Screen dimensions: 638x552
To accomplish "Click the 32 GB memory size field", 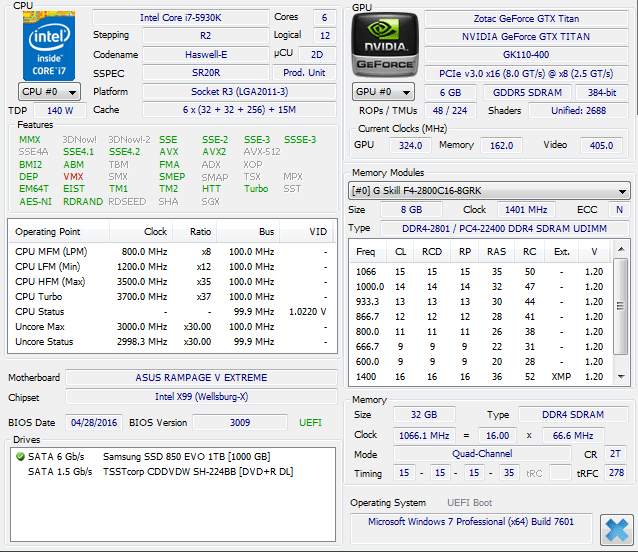I will pyautogui.click(x=424, y=415).
